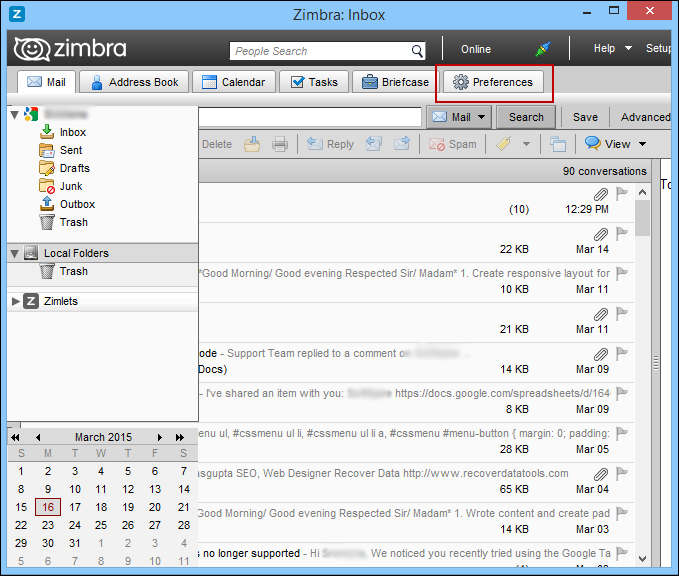This screenshot has height=576, width=679.
Task: Click the Reply All arrow icon
Action: coord(374,144)
